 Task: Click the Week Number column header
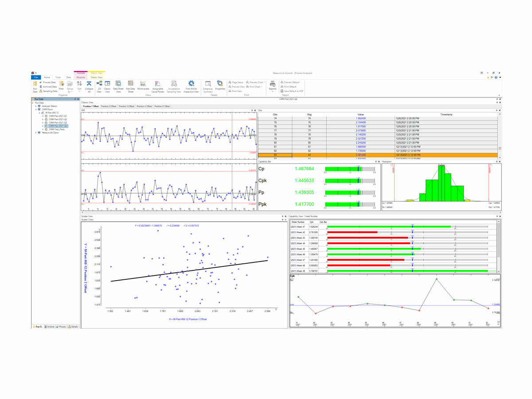[x=299, y=221]
